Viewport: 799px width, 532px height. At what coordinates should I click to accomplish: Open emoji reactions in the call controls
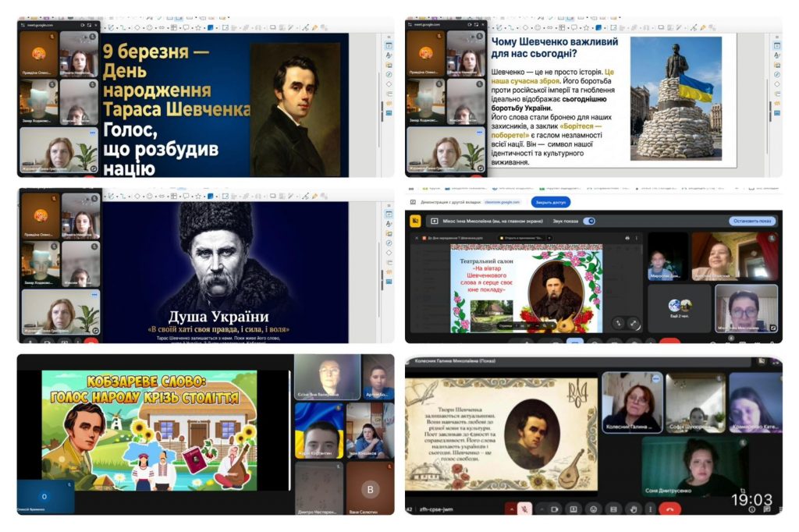click(593, 509)
